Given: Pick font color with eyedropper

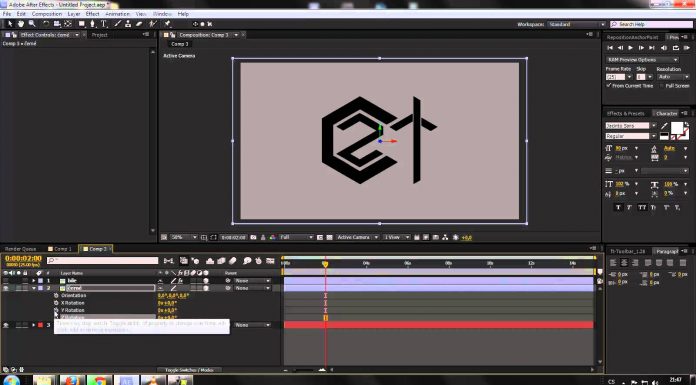Looking at the screenshot, I should click(664, 126).
